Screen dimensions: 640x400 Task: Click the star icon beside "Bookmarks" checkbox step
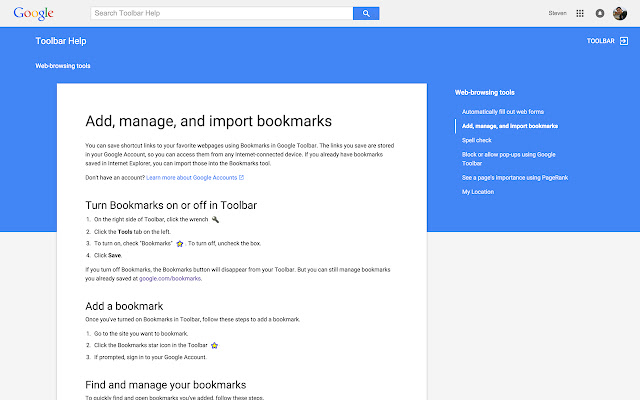(x=180, y=244)
